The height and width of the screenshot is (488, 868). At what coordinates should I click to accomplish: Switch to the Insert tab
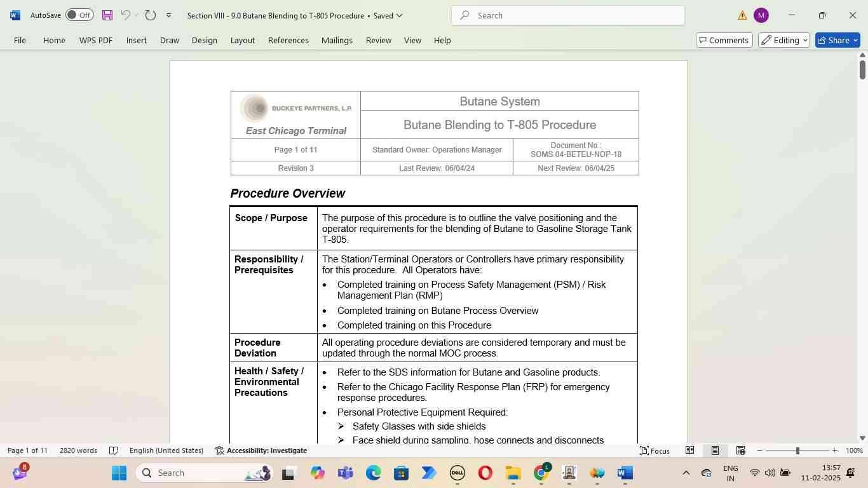(137, 40)
